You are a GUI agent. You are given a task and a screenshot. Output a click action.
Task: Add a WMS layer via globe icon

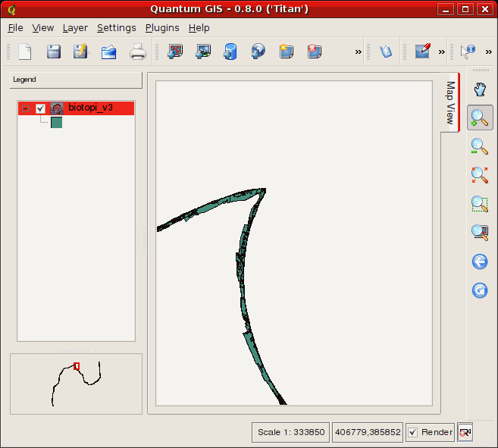pyautogui.click(x=258, y=52)
